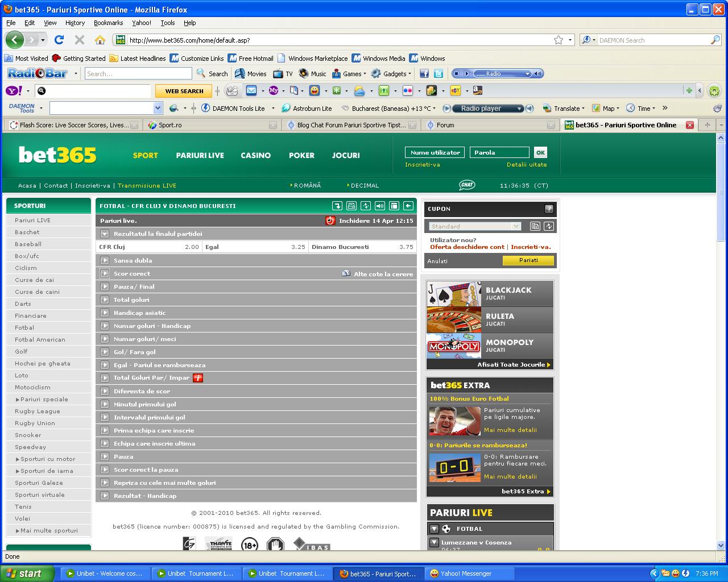
Task: Open the Firefox Bookmarks menu
Action: (108, 23)
